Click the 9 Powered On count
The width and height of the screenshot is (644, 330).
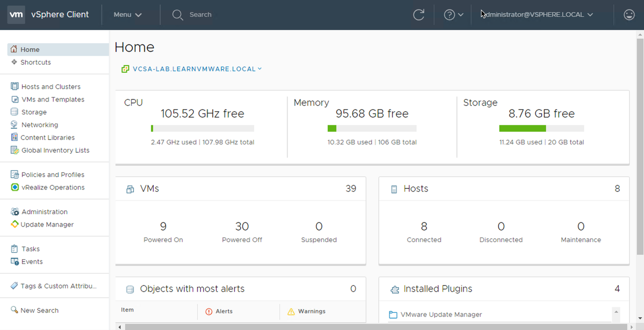[x=163, y=227]
